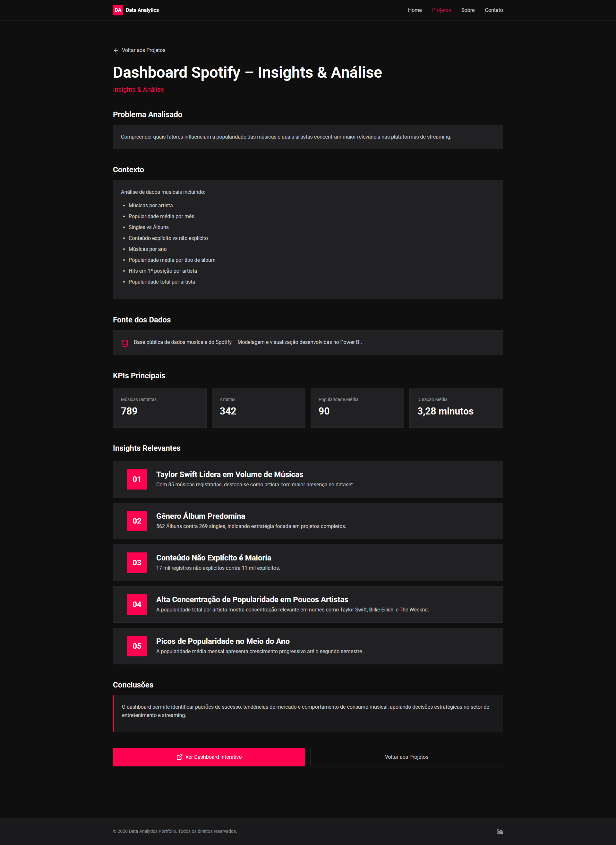Click the 04 insight number badge
Screen dimensions: 616x845
pos(137,605)
